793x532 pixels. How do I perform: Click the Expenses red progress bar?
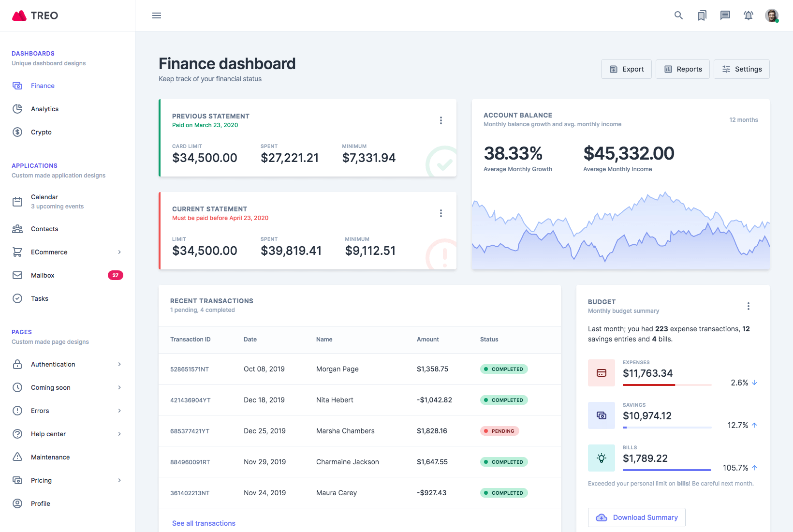pyautogui.click(x=649, y=385)
